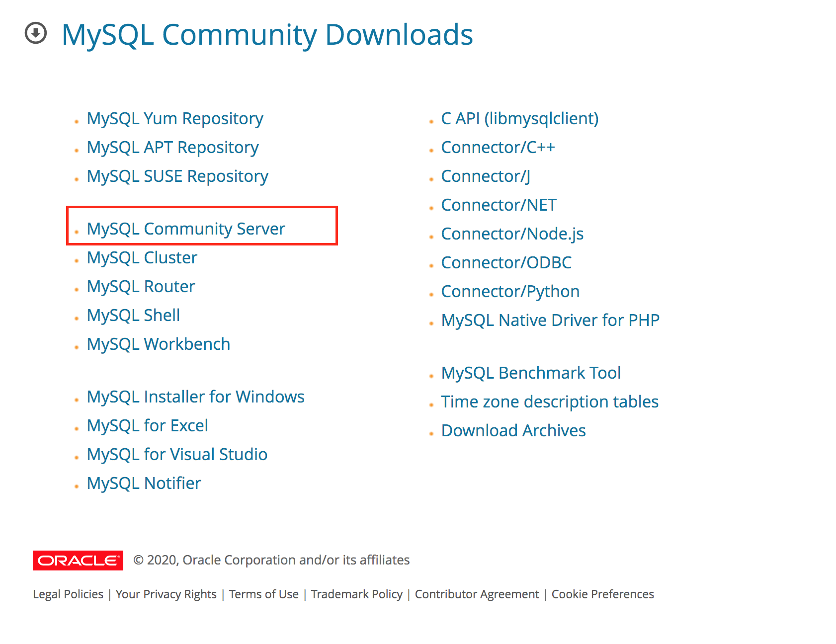
Task: Open MySQL Installer for Windows
Action: (196, 397)
